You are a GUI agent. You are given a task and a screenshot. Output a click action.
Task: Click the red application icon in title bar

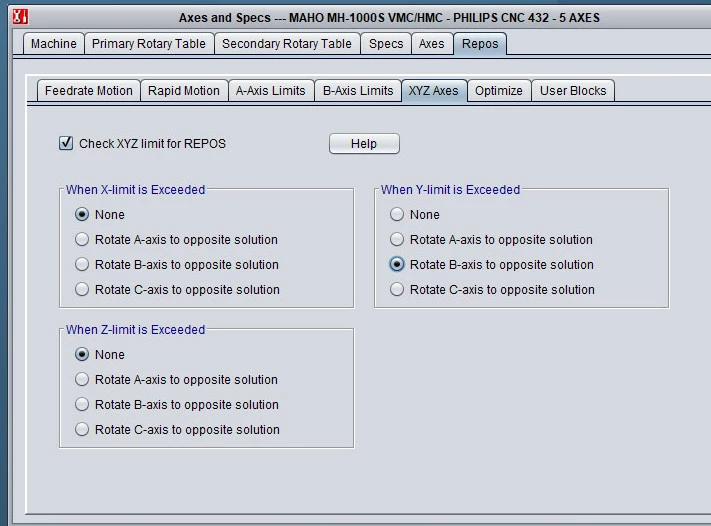pos(20,17)
